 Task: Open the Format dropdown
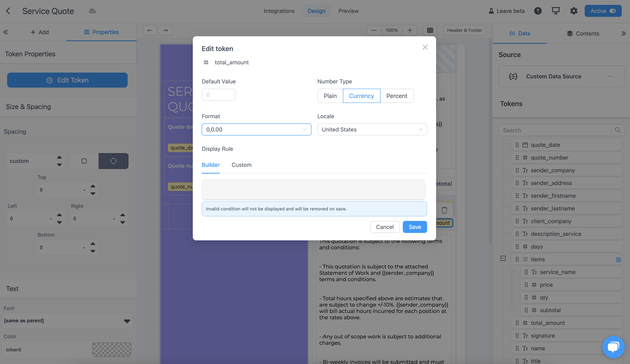pos(256,129)
